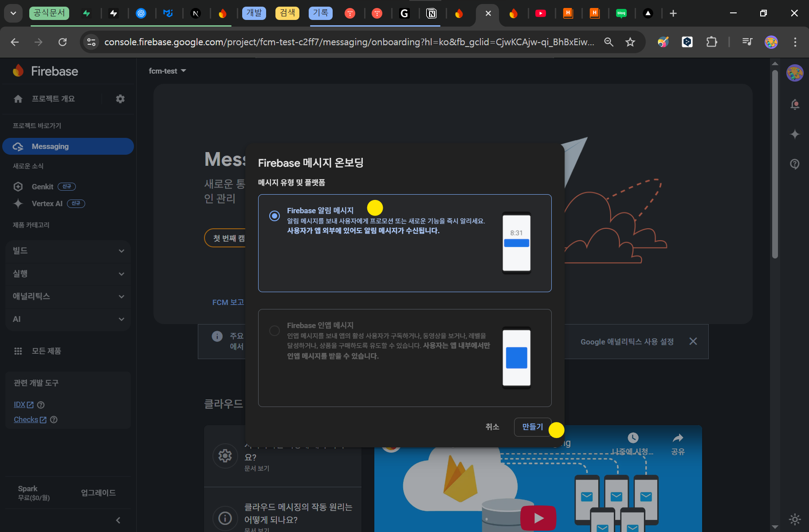Viewport: 809px width, 532px height.
Task: Click the 문서 보기 settings gear card icon
Action: [x=225, y=456]
